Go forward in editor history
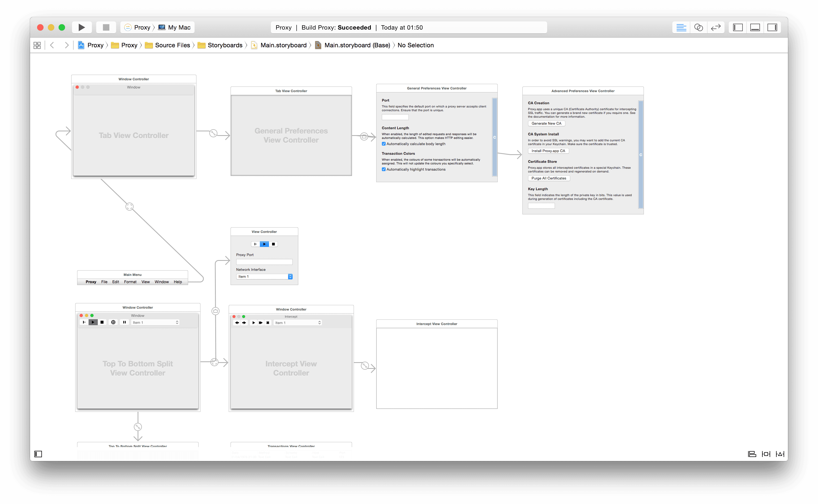This screenshot has height=504, width=818. [x=67, y=45]
